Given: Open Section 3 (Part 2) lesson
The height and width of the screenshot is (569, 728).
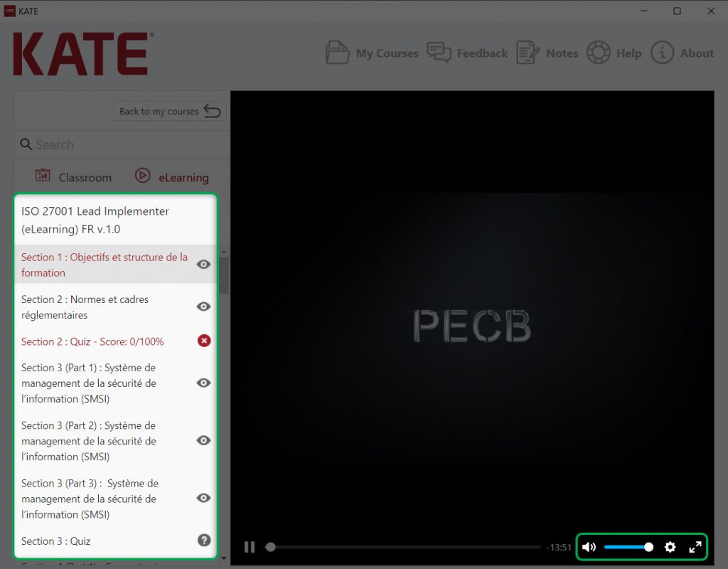Looking at the screenshot, I should click(116, 441).
